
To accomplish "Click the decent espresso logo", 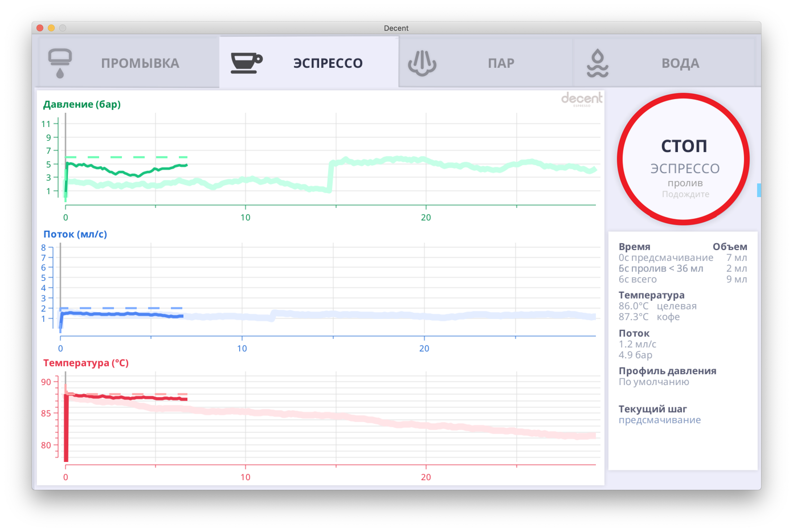I will tap(582, 99).
